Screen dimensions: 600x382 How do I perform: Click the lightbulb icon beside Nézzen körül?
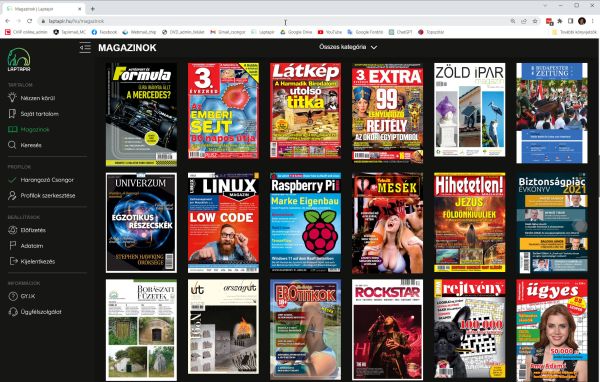[12, 97]
